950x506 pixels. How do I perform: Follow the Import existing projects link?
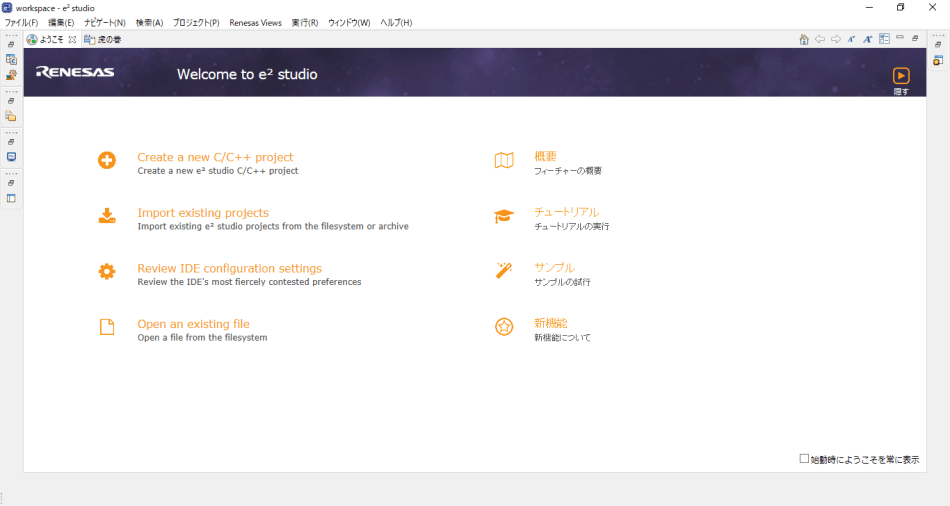tap(203, 213)
